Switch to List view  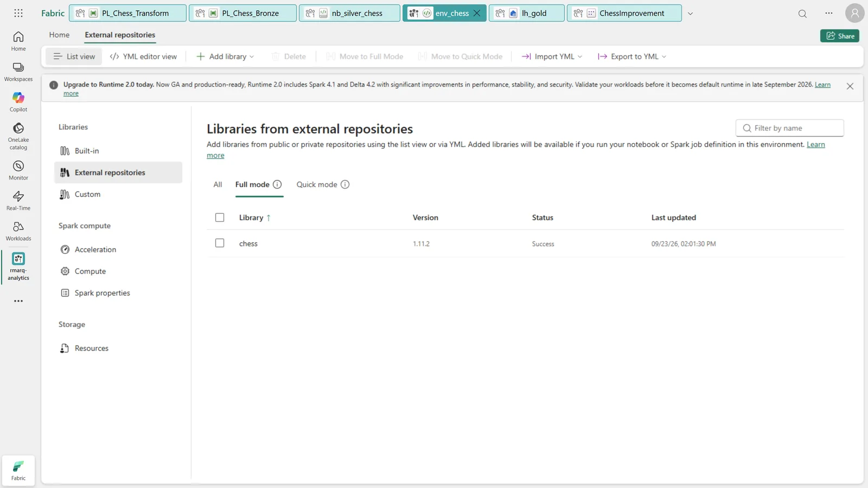pos(74,56)
